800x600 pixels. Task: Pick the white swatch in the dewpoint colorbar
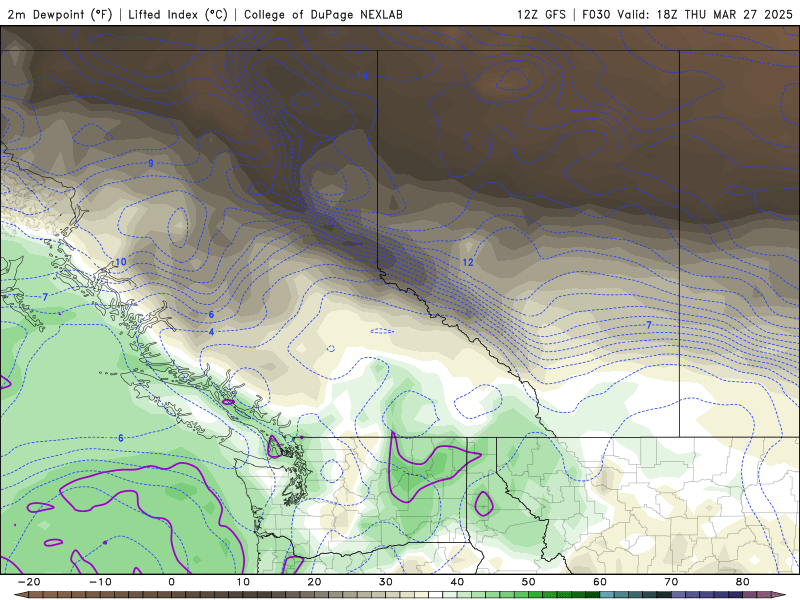point(435,594)
